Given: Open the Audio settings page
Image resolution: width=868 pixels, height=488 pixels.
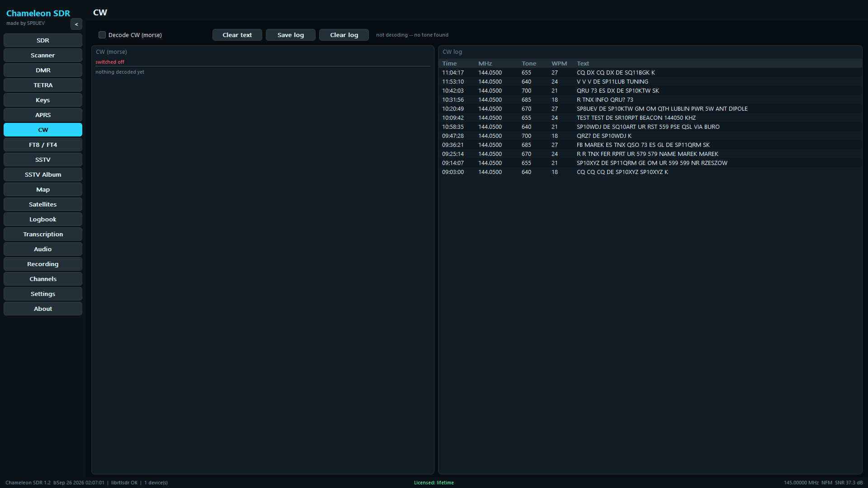Looking at the screenshot, I should tap(43, 249).
